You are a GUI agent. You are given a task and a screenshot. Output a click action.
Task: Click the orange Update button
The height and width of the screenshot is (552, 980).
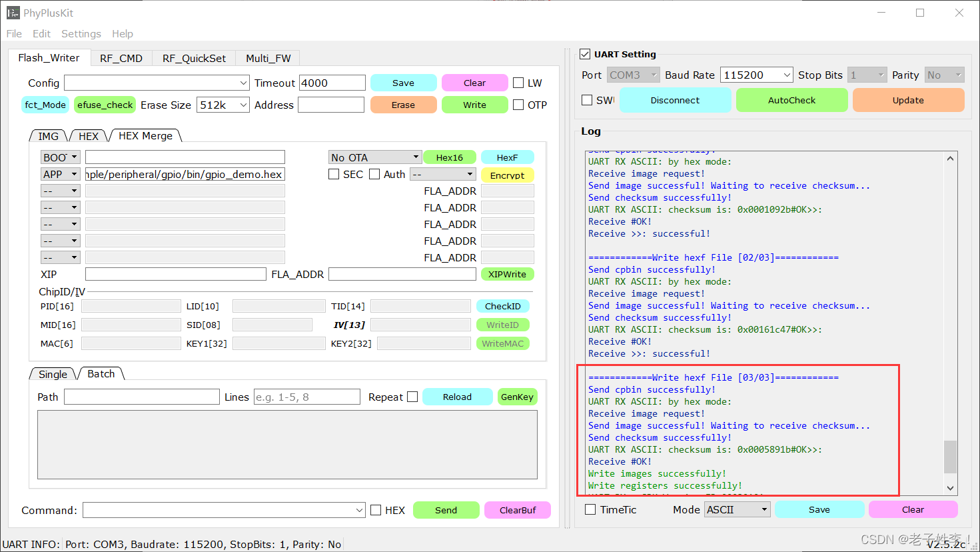[908, 100]
